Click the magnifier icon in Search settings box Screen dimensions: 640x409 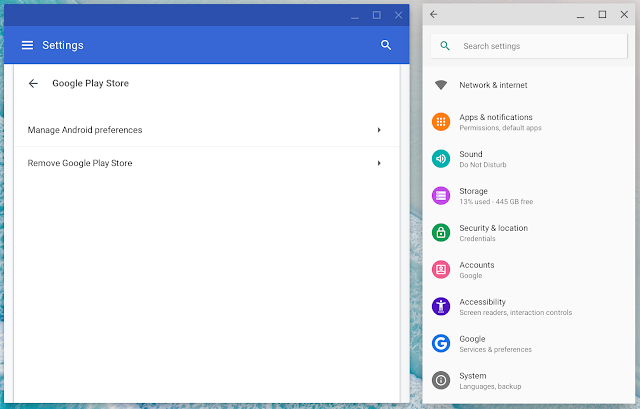pos(445,46)
